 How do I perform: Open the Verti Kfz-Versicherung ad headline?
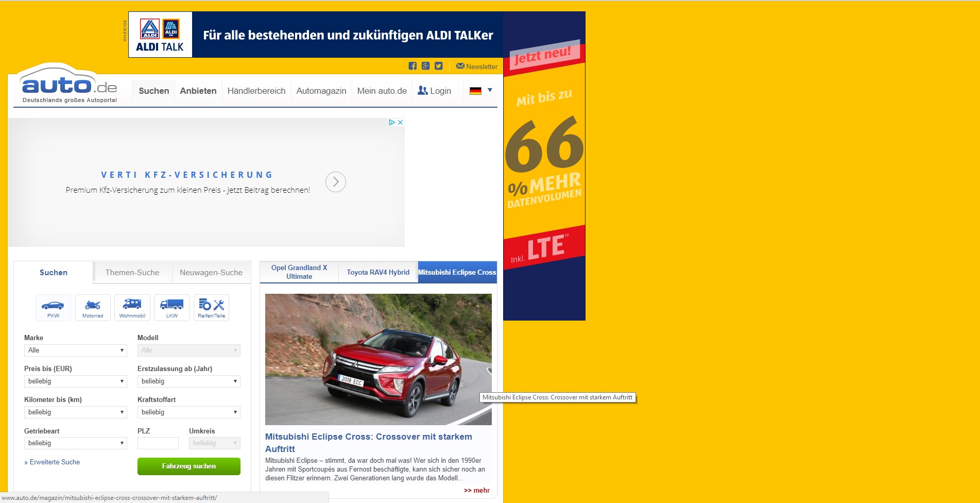point(187,175)
